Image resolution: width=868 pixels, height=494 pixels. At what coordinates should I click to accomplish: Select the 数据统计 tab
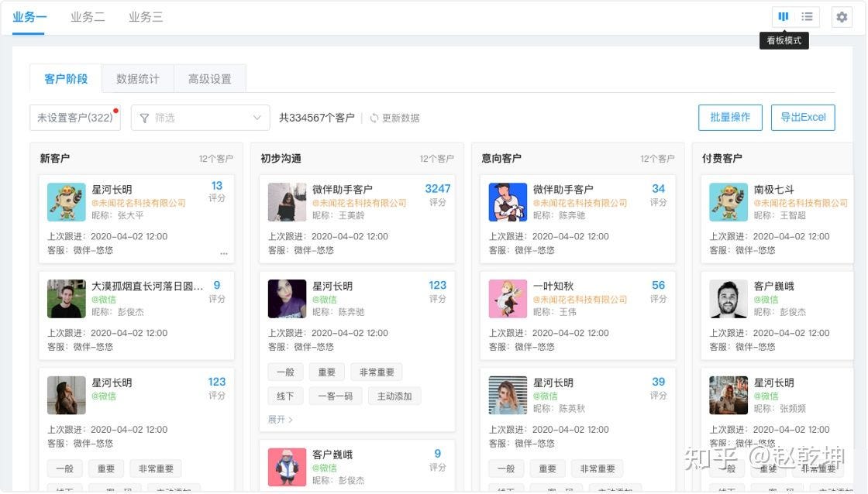[138, 78]
